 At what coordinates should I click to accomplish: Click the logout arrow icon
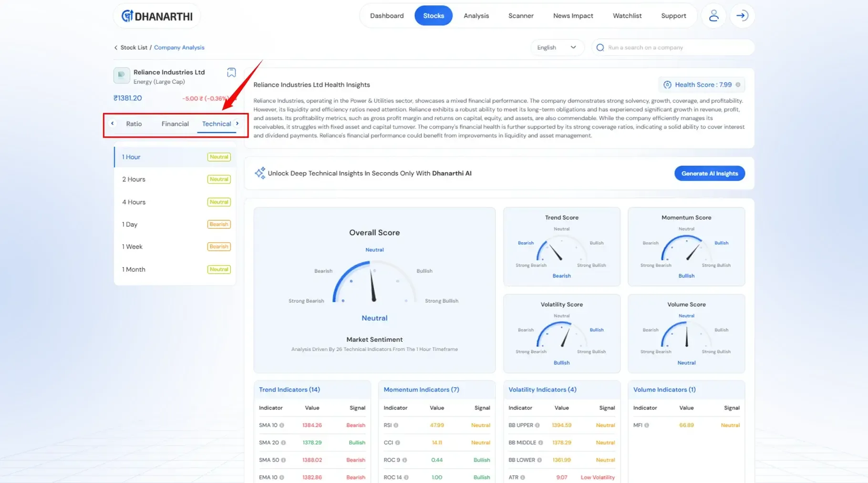pos(742,16)
